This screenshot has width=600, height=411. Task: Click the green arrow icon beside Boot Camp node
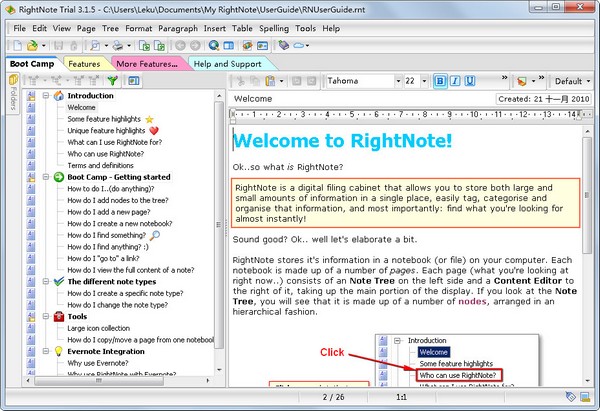[59, 177]
